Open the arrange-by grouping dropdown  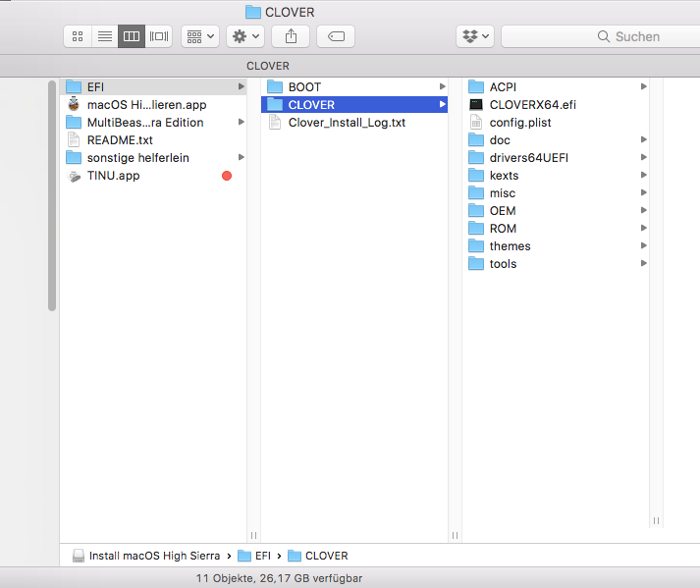[x=200, y=36]
